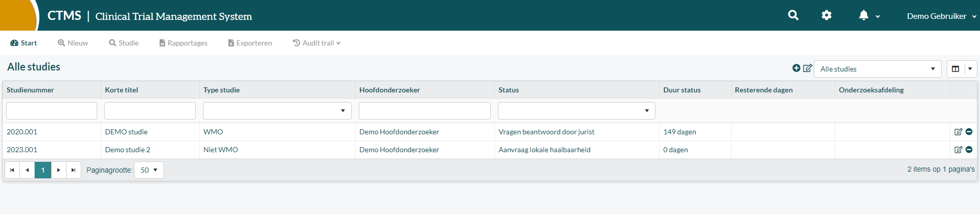Open settings with the gear icon
Viewport: 980px width, 214px height.
(x=826, y=15)
